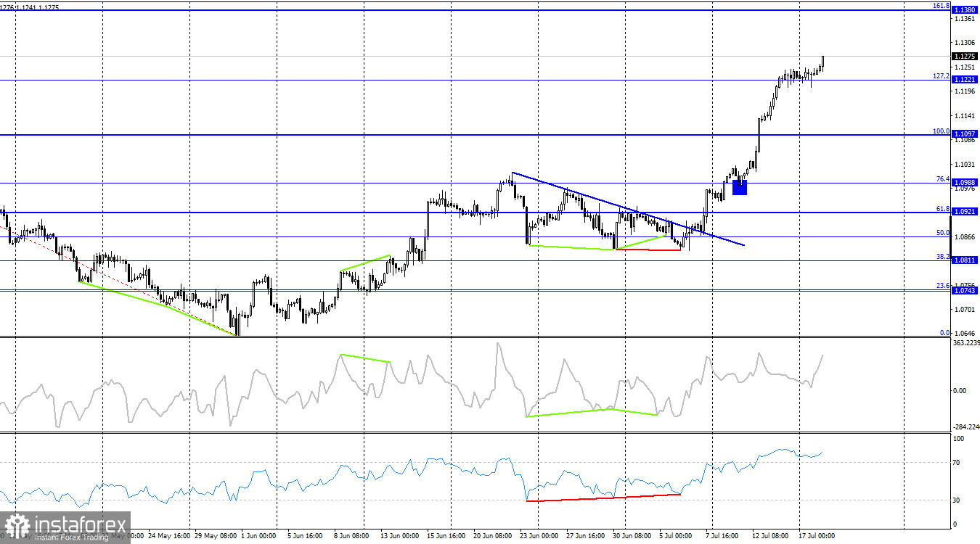This screenshot has height=544, width=980.
Task: Select the 50.0 Fibonacci level label
Action: [943, 233]
